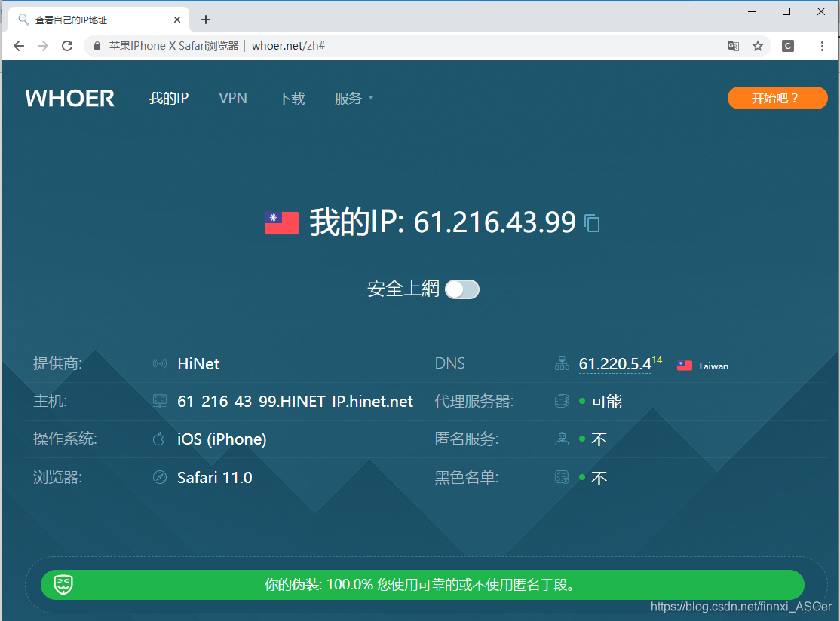Click the green 你的伪装 100.0% bar
This screenshot has width=840, height=621.
[x=422, y=585]
